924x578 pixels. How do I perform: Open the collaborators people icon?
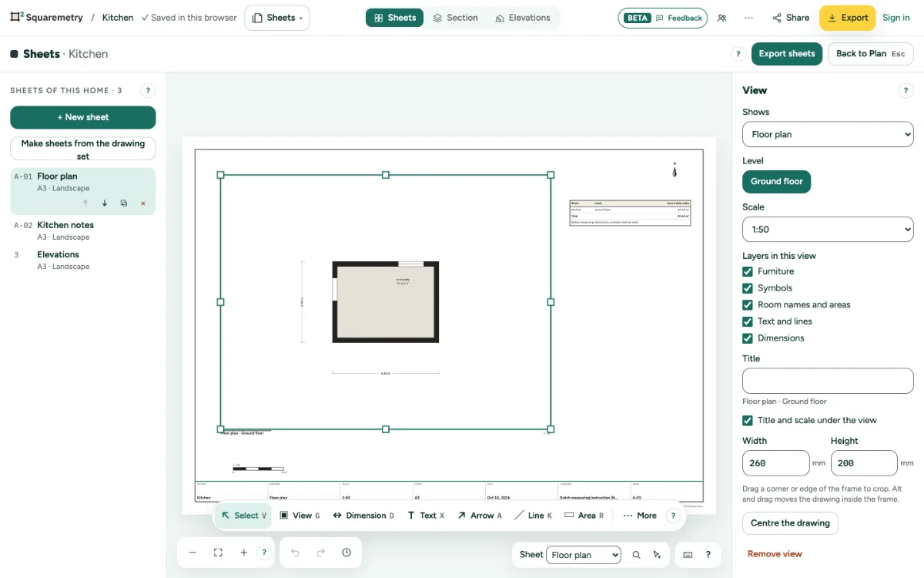(x=721, y=18)
